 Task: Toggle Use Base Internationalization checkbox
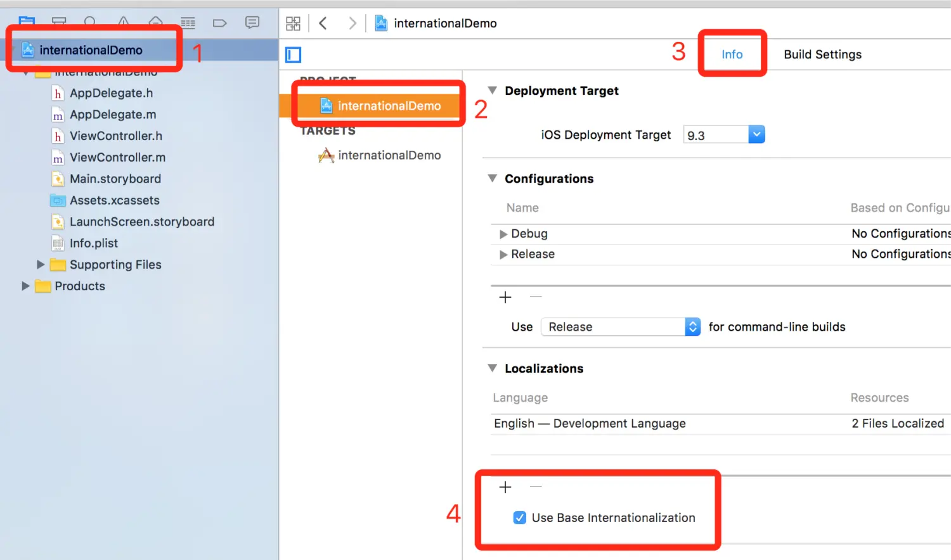(x=520, y=518)
